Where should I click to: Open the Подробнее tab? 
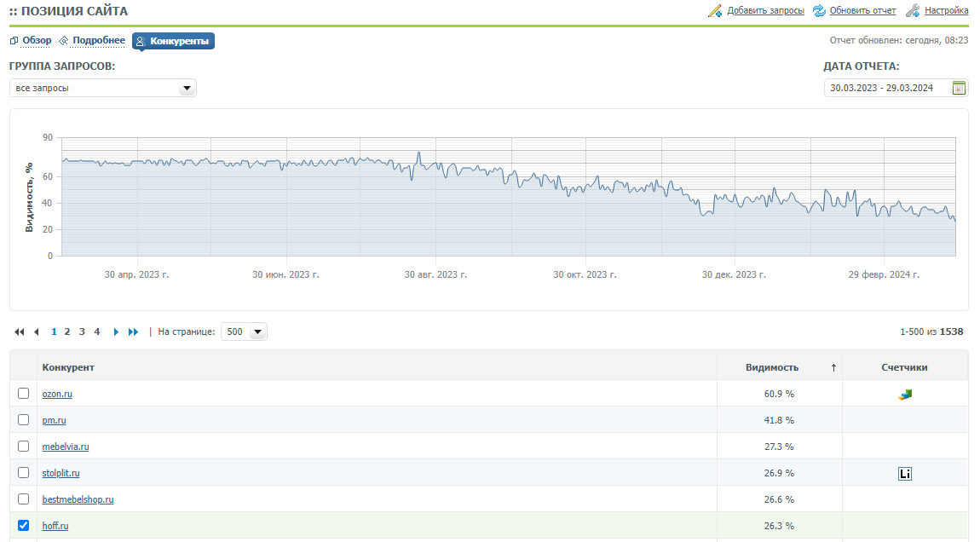(x=98, y=41)
